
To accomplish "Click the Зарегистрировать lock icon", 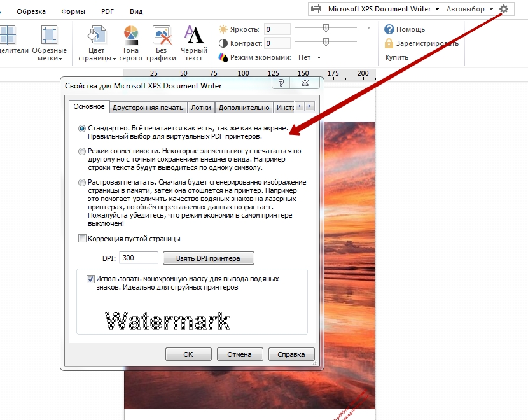I will [389, 43].
